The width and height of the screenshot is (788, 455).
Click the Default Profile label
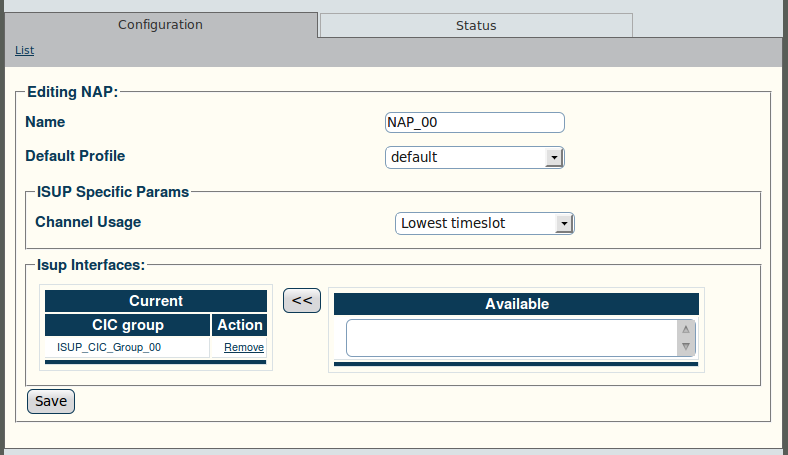pos(75,156)
